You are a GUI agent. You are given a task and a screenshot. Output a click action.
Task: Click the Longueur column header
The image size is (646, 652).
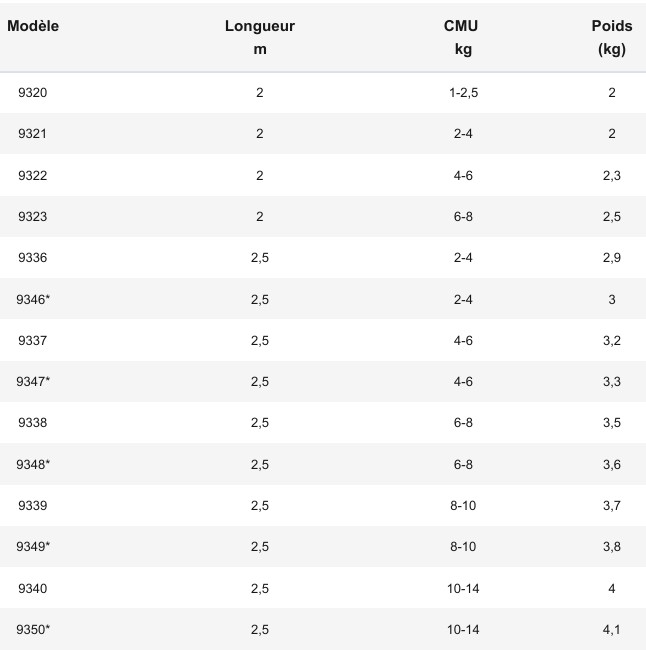(260, 27)
